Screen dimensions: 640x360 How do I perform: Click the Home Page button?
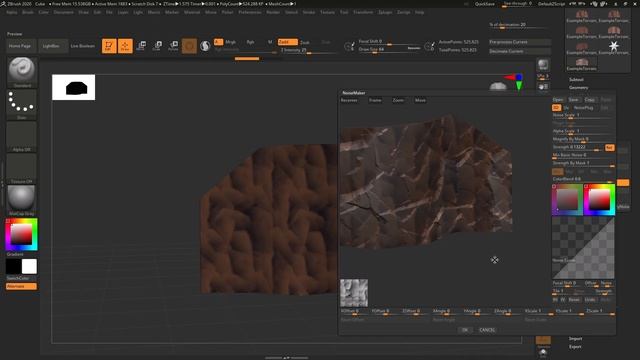(x=20, y=46)
